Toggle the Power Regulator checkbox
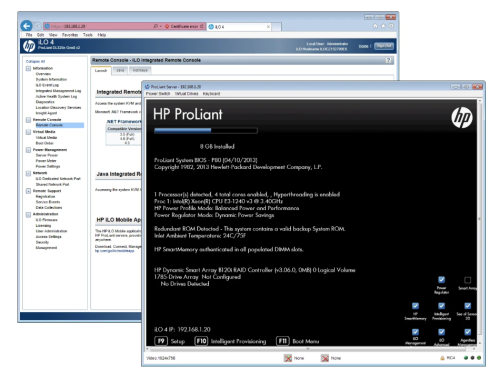The width and height of the screenshot is (500, 378). pos(441,280)
